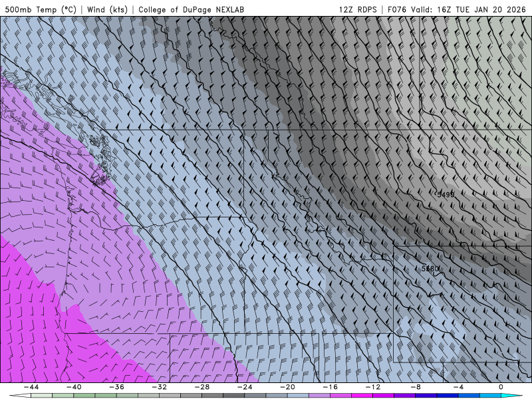532x399 pixels.
Task: Click the -36 color scale label
Action: (x=116, y=387)
